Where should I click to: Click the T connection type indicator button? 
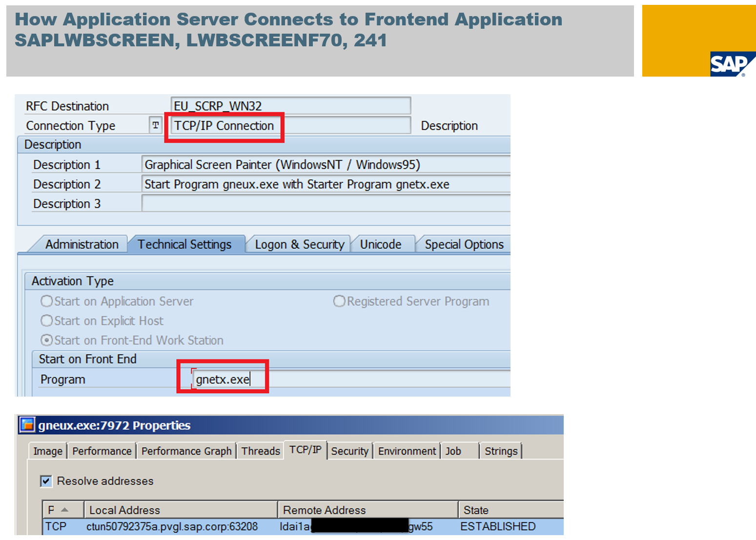pos(155,125)
